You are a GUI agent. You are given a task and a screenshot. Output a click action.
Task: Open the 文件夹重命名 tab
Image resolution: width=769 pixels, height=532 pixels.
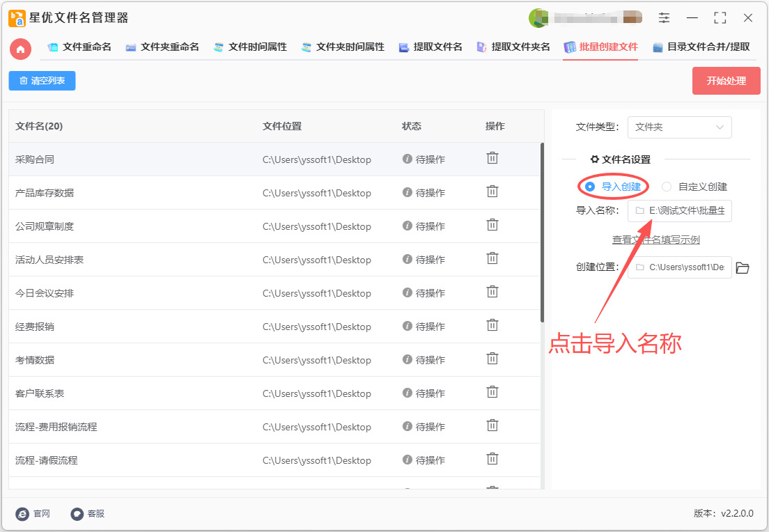click(x=162, y=47)
